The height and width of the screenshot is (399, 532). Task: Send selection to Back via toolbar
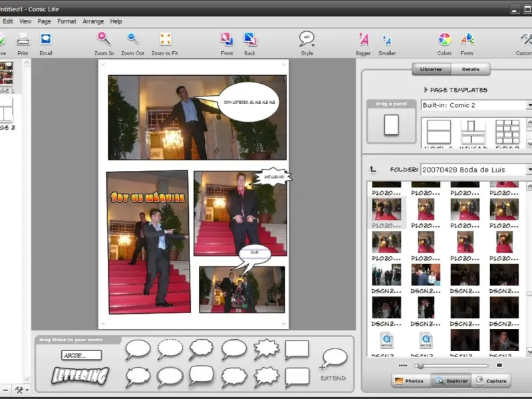(250, 39)
